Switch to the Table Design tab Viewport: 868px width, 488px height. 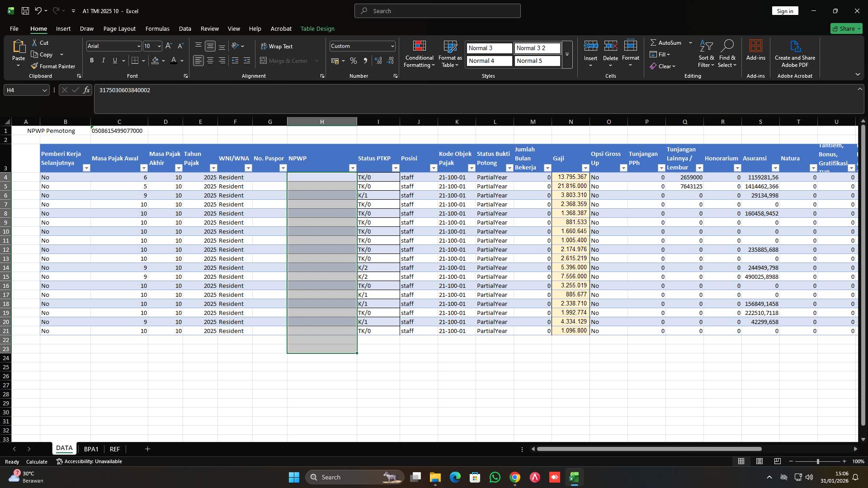(317, 28)
